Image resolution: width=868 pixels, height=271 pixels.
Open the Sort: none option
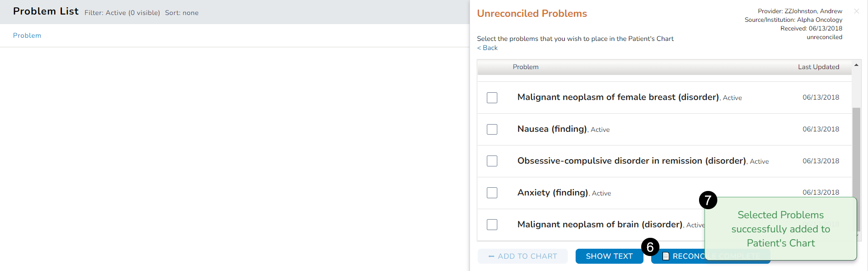[x=181, y=13]
